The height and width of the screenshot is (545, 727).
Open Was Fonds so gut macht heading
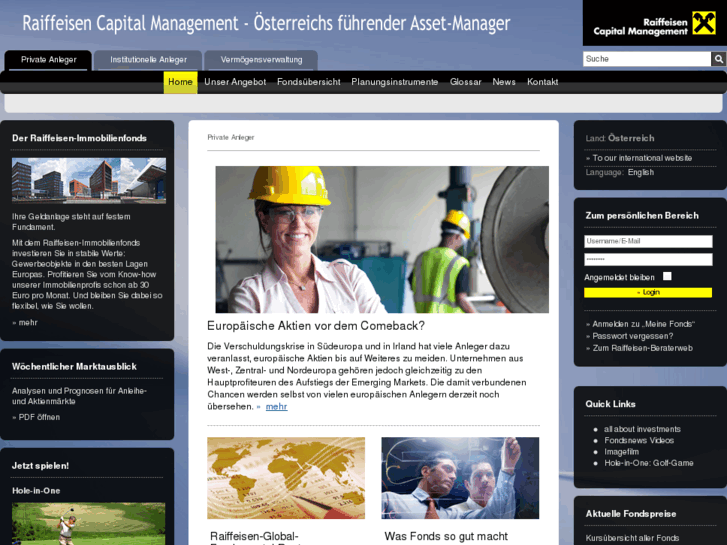(x=446, y=537)
